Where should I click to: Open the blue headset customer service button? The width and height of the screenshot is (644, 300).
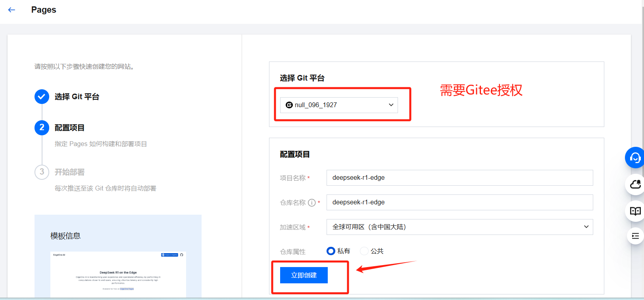tap(635, 158)
